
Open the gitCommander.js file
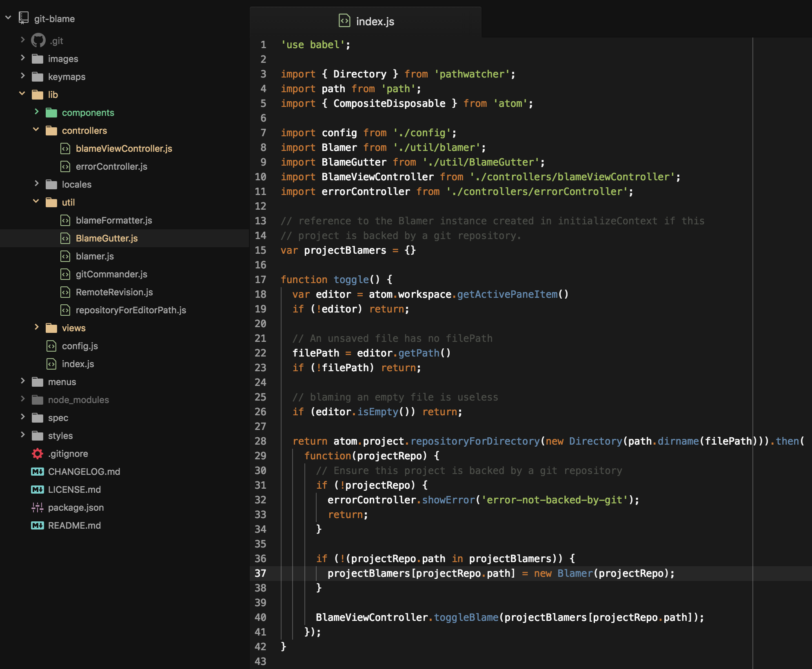point(111,274)
